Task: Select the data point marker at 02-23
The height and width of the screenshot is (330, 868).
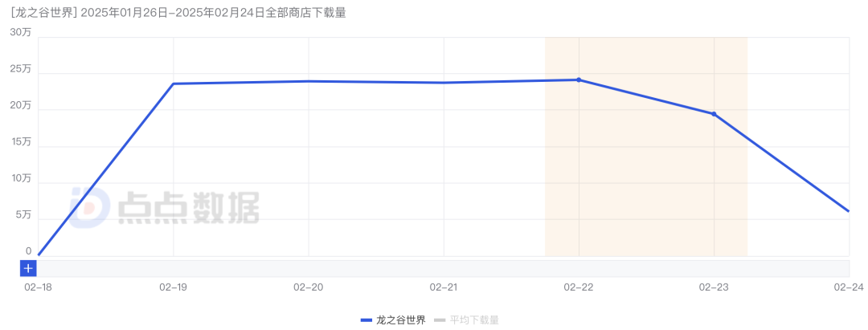Action: pos(714,114)
